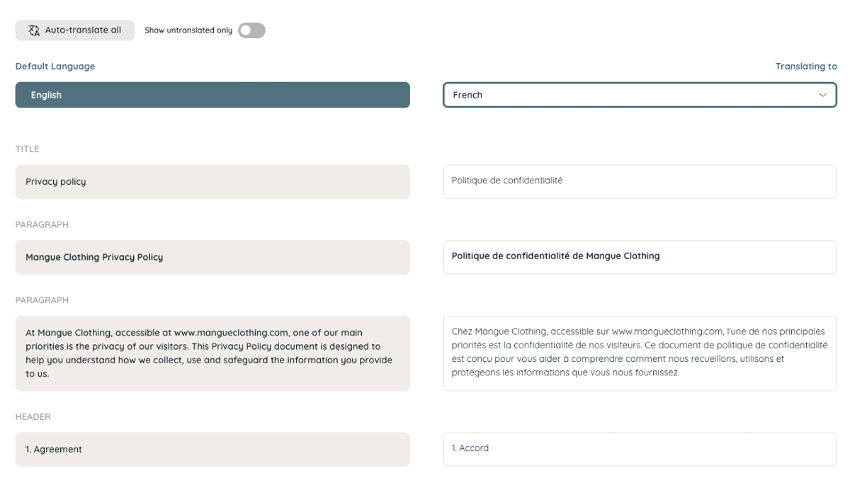This screenshot has width=850, height=478.
Task: Click the At Mangue Clothing English paragraph box
Action: [x=212, y=353]
